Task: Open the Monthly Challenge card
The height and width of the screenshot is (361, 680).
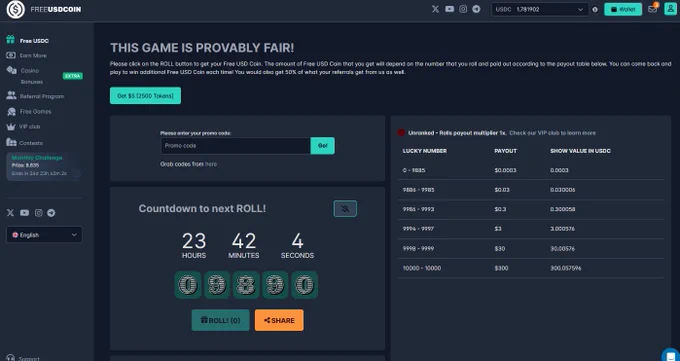Action: tap(44, 167)
